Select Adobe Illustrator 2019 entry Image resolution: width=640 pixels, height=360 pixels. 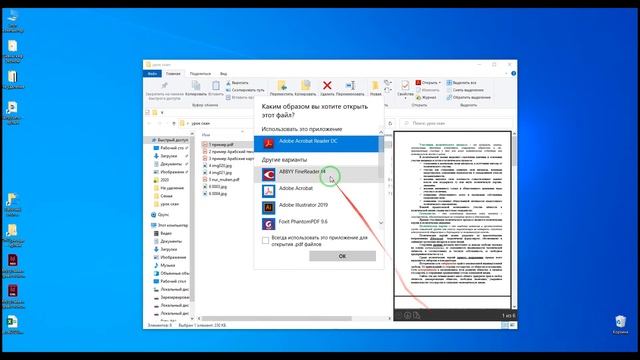[x=316, y=207]
